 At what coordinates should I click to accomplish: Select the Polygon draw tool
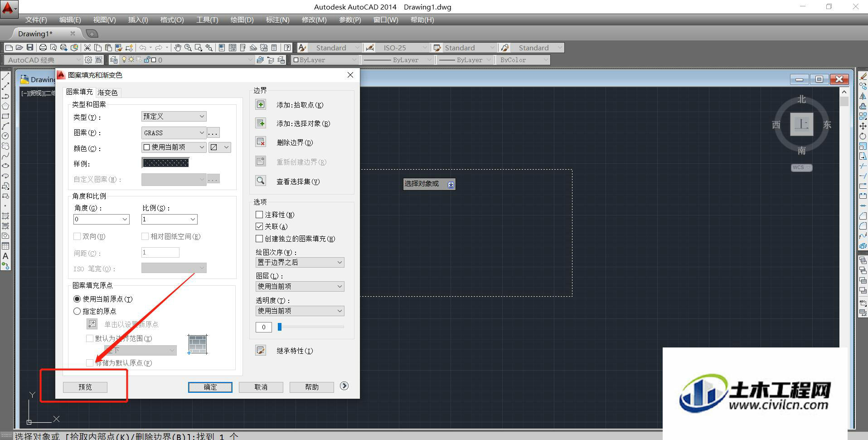pos(5,106)
